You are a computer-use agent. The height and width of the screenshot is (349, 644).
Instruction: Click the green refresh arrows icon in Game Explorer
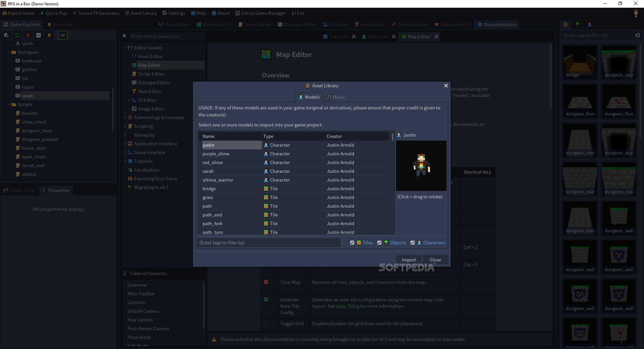point(17,35)
